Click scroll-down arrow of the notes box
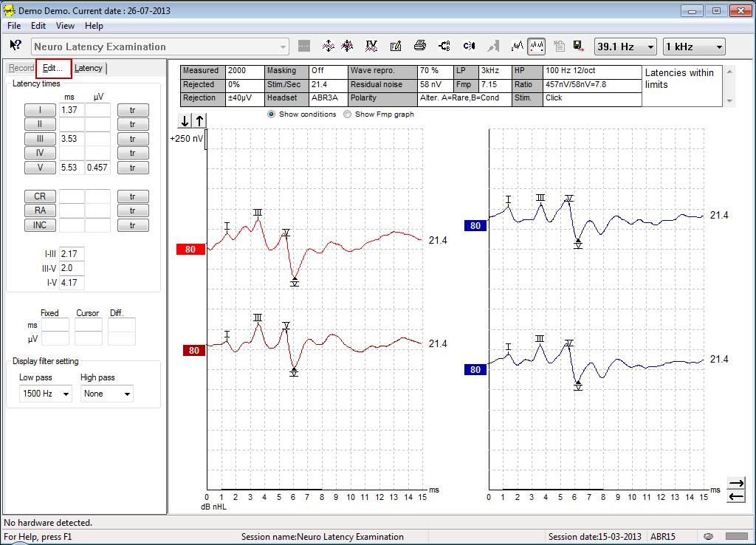This screenshot has height=545, width=756. pos(729,100)
